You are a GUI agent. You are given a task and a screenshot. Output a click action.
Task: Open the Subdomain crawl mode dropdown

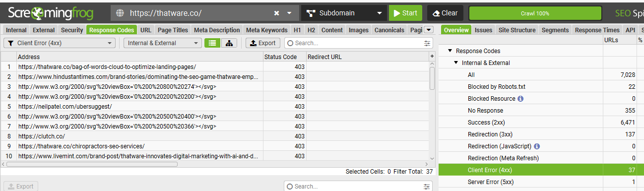pos(344,13)
